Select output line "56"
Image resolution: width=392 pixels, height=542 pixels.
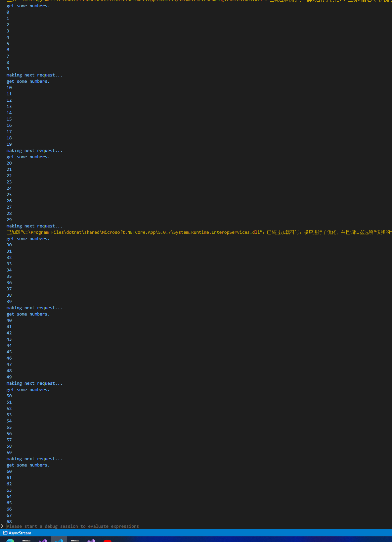[9, 434]
